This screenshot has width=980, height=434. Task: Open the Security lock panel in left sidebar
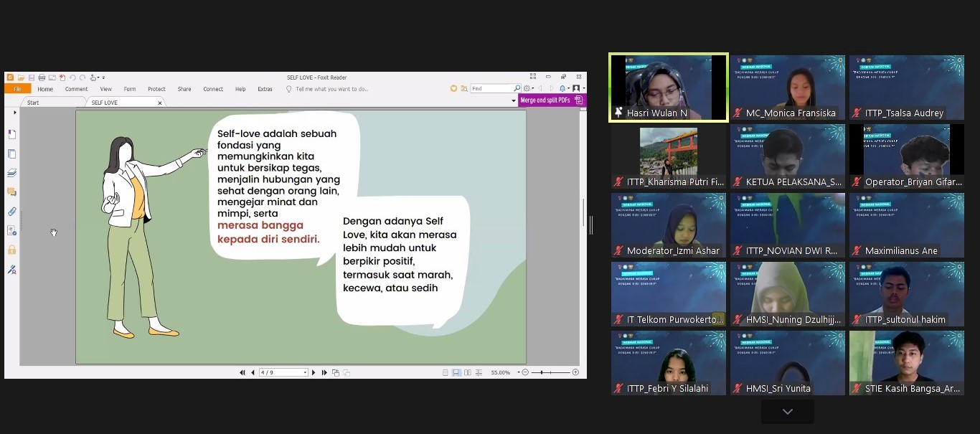[11, 250]
